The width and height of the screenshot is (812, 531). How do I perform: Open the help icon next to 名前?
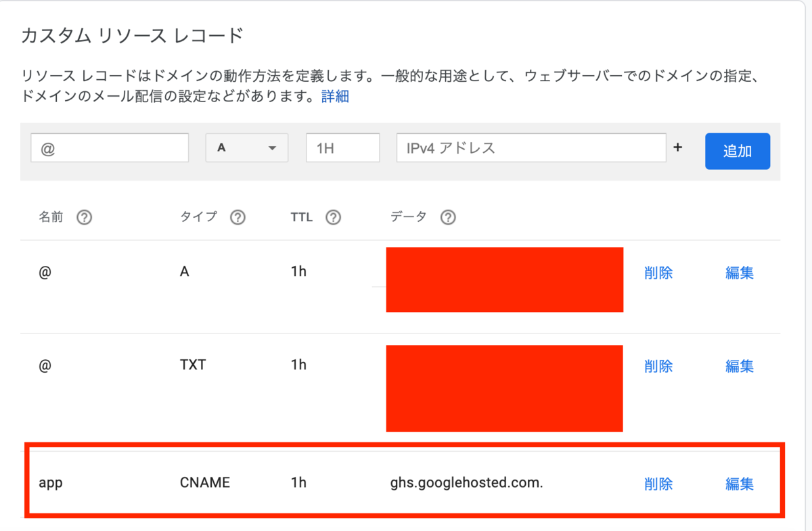point(84,218)
